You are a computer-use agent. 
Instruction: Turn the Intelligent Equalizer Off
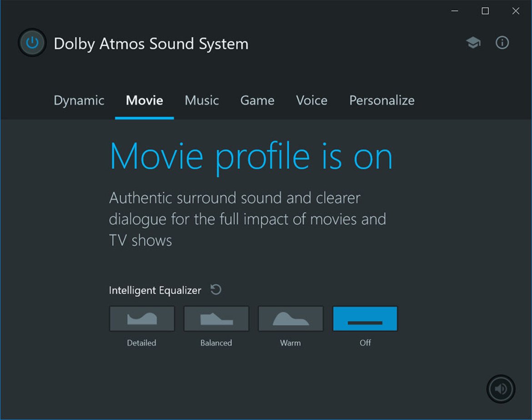pos(365,319)
